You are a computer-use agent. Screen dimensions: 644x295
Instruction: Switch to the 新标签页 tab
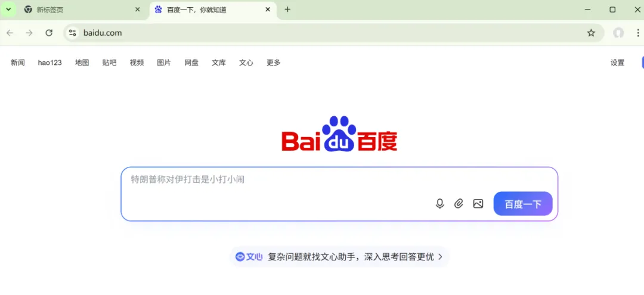(82, 10)
